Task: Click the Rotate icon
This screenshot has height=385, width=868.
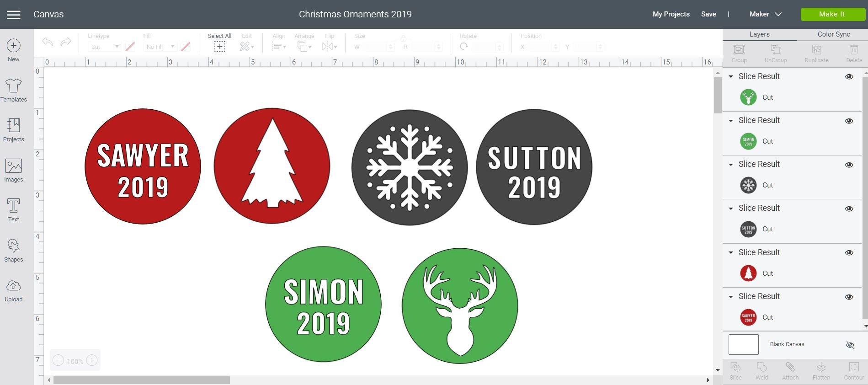Action: click(464, 46)
